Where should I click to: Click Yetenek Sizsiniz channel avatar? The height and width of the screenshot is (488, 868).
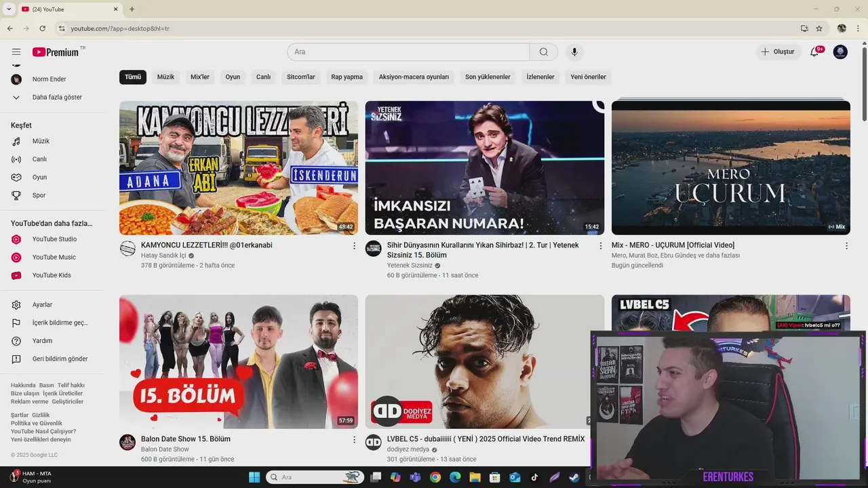374,249
